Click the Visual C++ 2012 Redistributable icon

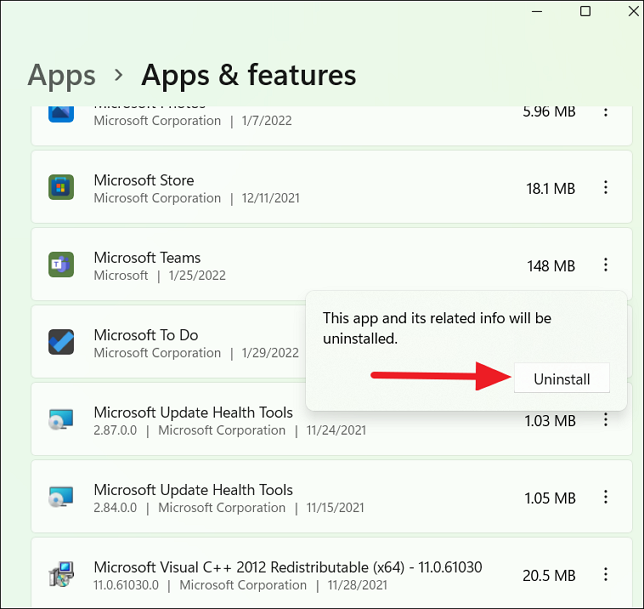[61, 575]
